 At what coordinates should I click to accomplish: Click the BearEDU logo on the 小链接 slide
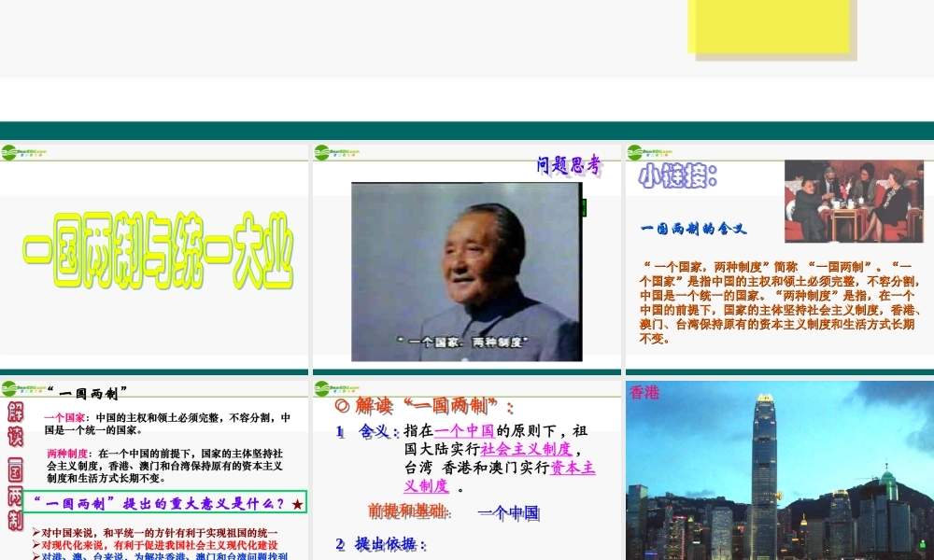(650, 153)
